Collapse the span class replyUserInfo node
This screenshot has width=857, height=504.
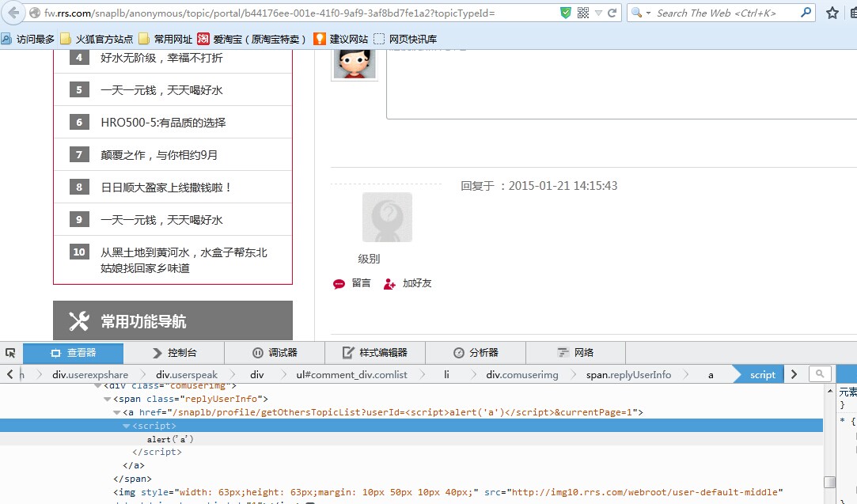pyautogui.click(x=107, y=399)
